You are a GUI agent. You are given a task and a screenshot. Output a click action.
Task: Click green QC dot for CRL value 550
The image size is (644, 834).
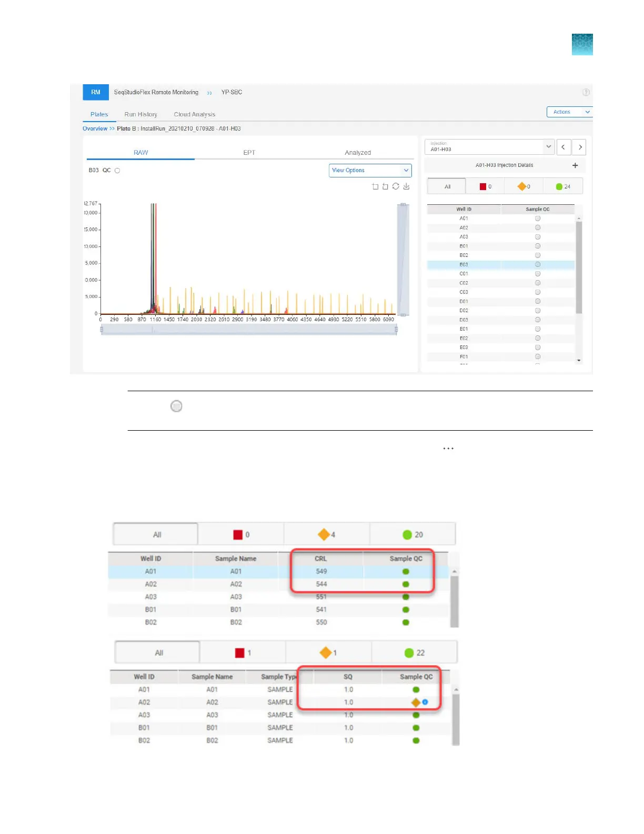pyautogui.click(x=406, y=622)
